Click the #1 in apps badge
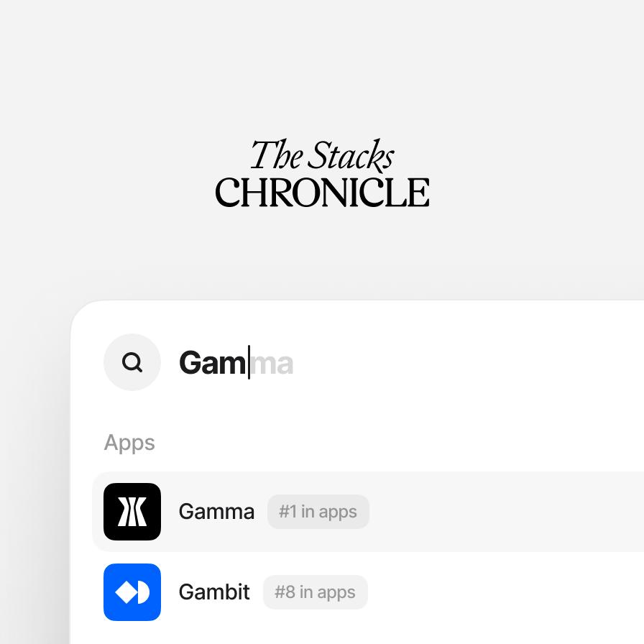The height and width of the screenshot is (644, 644). click(318, 512)
